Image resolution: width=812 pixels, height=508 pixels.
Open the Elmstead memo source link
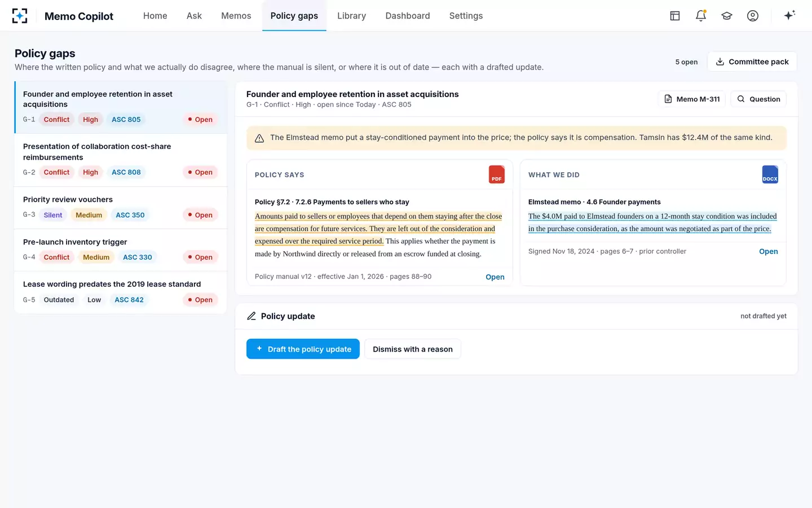(768, 251)
